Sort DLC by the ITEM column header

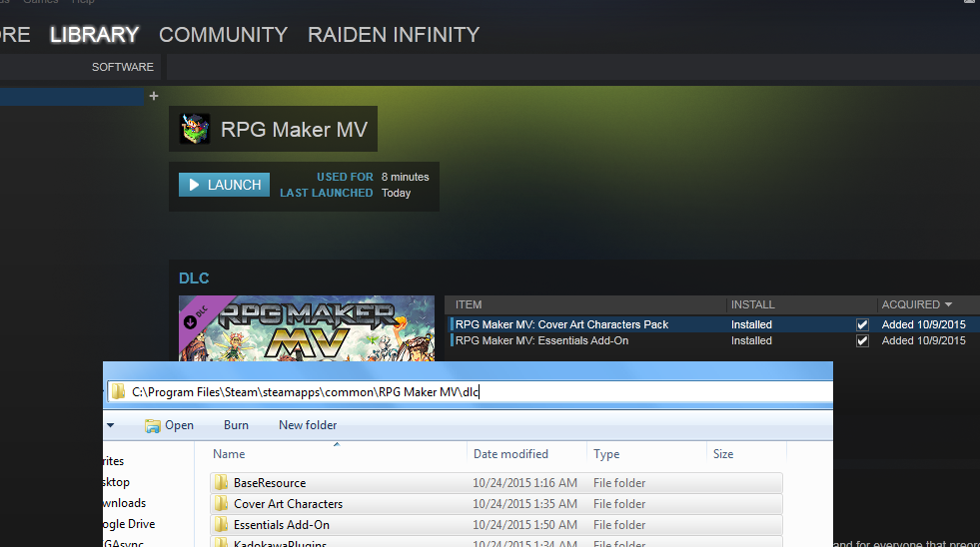pyautogui.click(x=469, y=304)
